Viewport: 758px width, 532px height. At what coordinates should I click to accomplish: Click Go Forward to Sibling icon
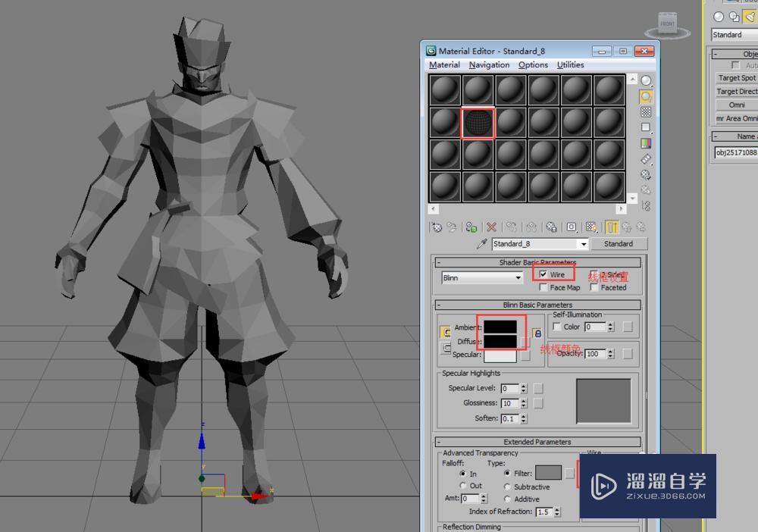(x=641, y=227)
